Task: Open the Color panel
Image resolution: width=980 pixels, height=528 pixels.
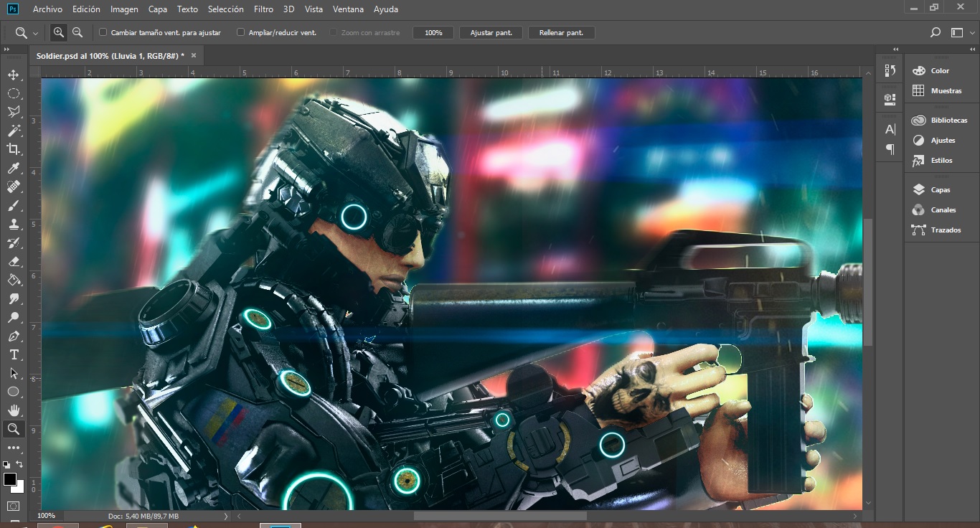Action: pyautogui.click(x=940, y=70)
